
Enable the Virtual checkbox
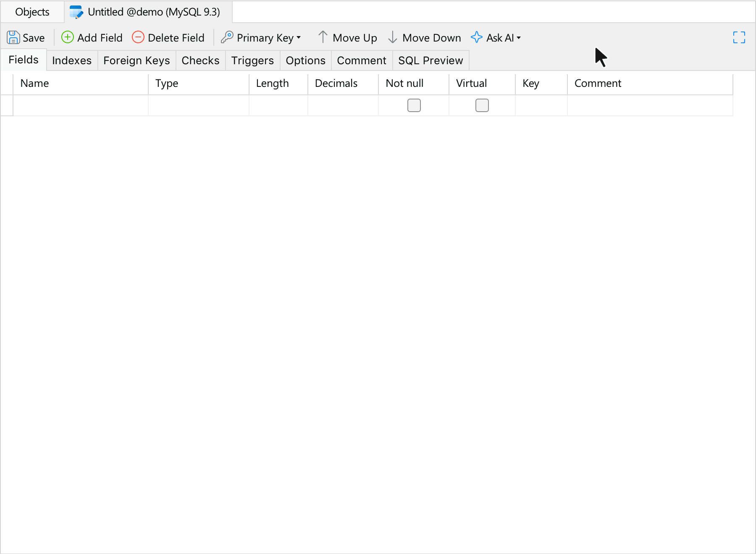click(482, 105)
